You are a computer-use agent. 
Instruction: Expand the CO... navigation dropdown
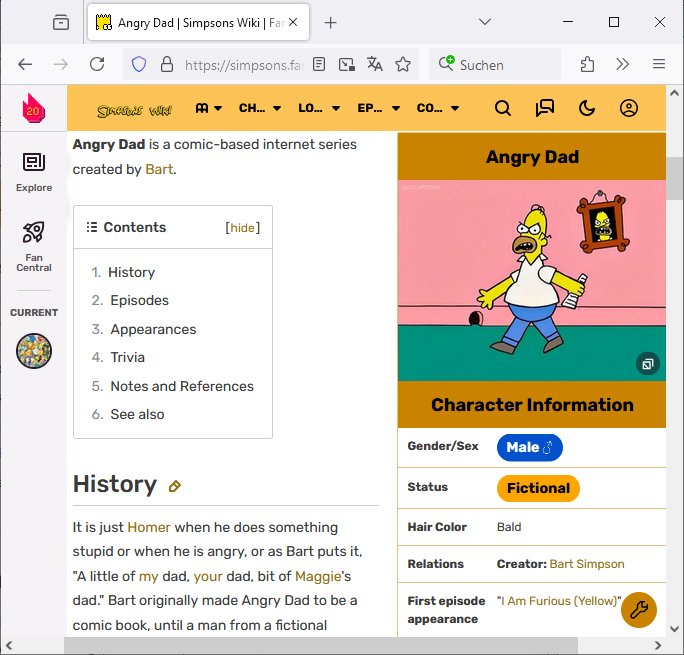(438, 108)
